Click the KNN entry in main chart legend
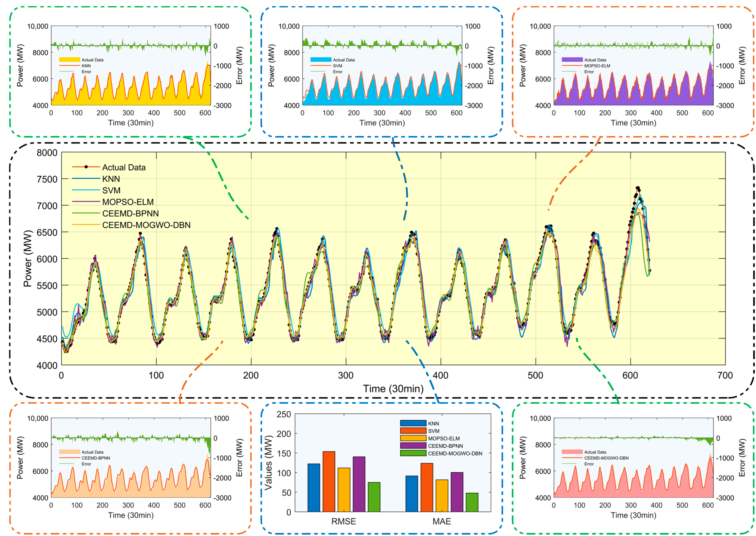756x536 pixels. [x=111, y=179]
